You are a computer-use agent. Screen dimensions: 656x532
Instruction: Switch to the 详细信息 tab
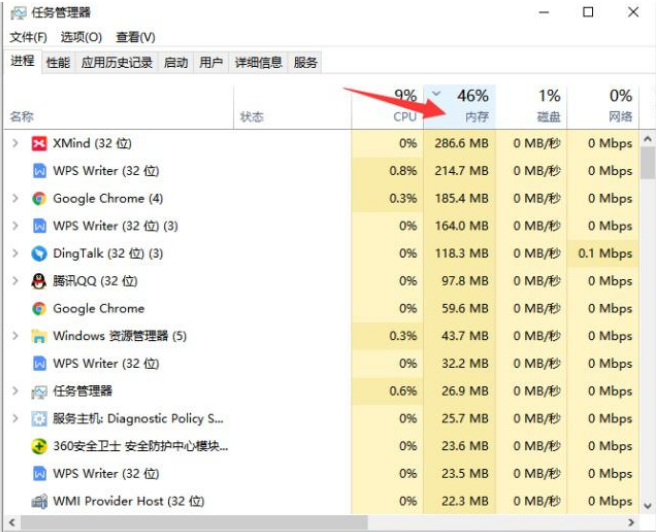click(258, 62)
